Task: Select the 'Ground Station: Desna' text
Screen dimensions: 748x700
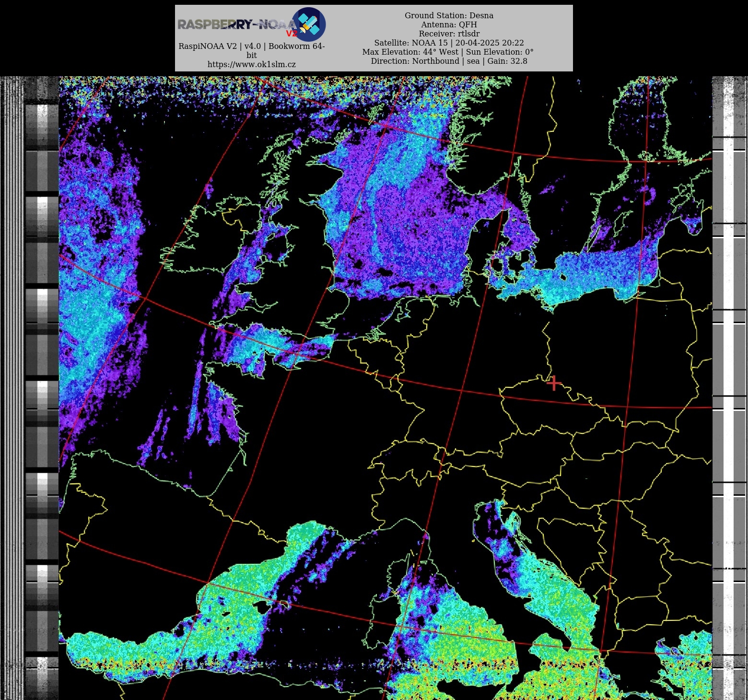Action: tap(449, 15)
